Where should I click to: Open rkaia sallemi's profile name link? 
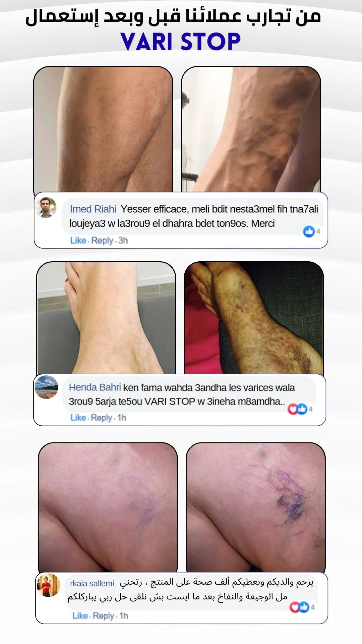point(92,584)
